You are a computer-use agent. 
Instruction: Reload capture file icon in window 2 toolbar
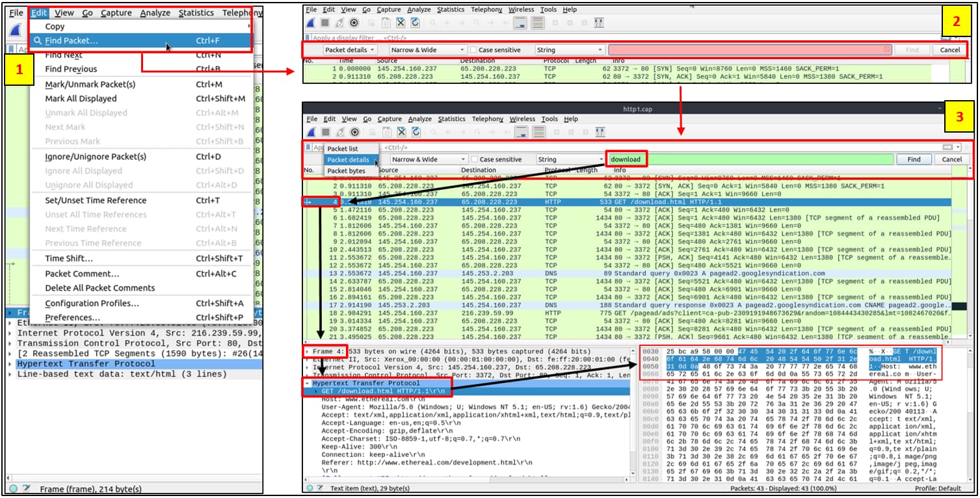tap(415, 23)
